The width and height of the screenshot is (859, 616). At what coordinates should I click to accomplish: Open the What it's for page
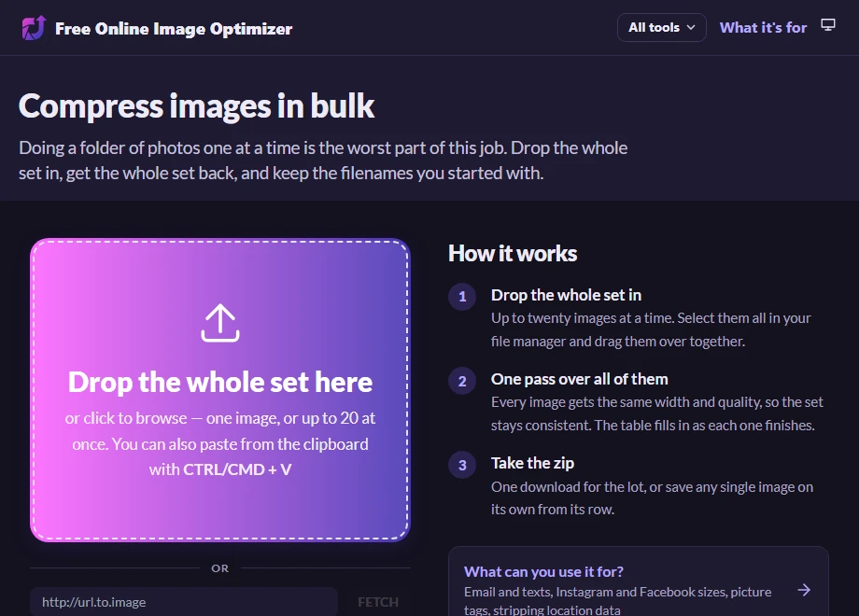tap(763, 27)
